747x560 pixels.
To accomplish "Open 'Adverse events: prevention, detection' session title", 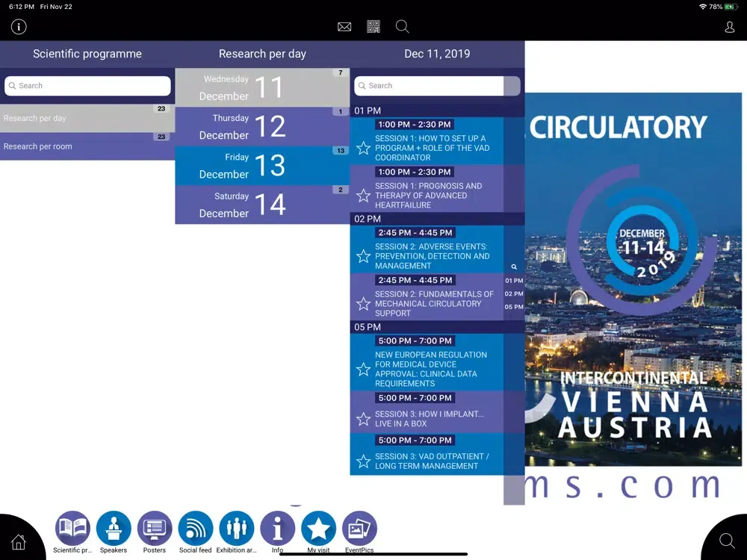I will [432, 256].
